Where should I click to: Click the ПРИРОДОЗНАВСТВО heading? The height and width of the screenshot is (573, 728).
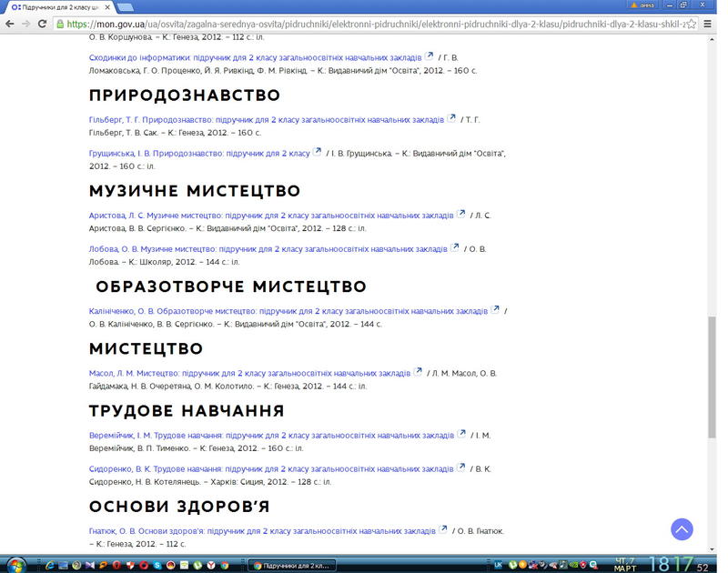185,95
